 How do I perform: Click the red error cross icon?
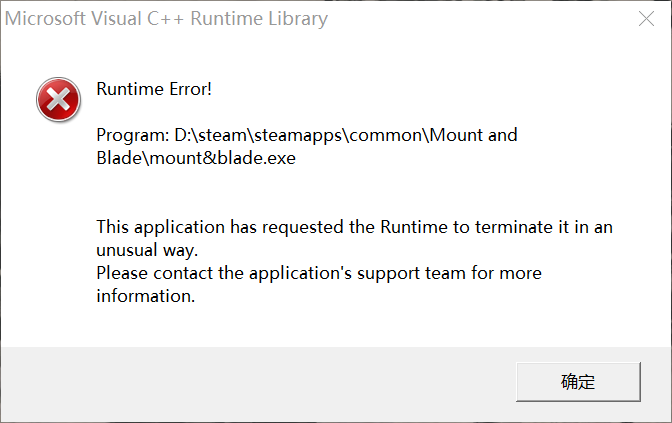coord(58,99)
